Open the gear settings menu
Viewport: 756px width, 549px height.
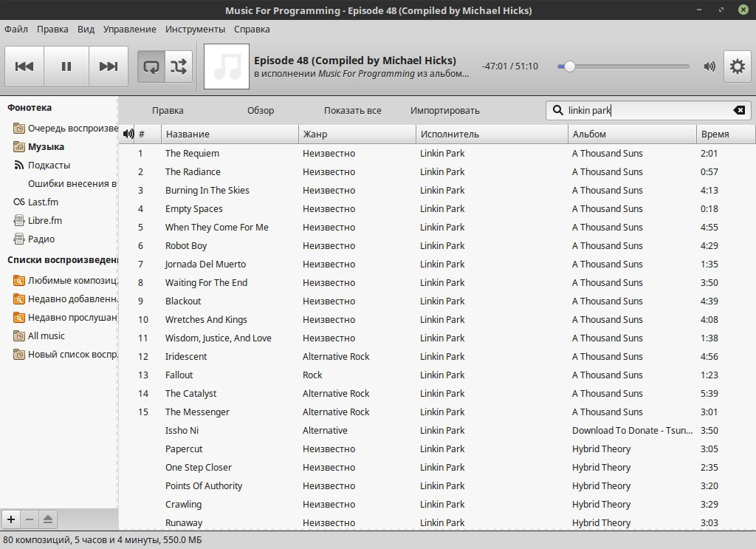click(738, 67)
